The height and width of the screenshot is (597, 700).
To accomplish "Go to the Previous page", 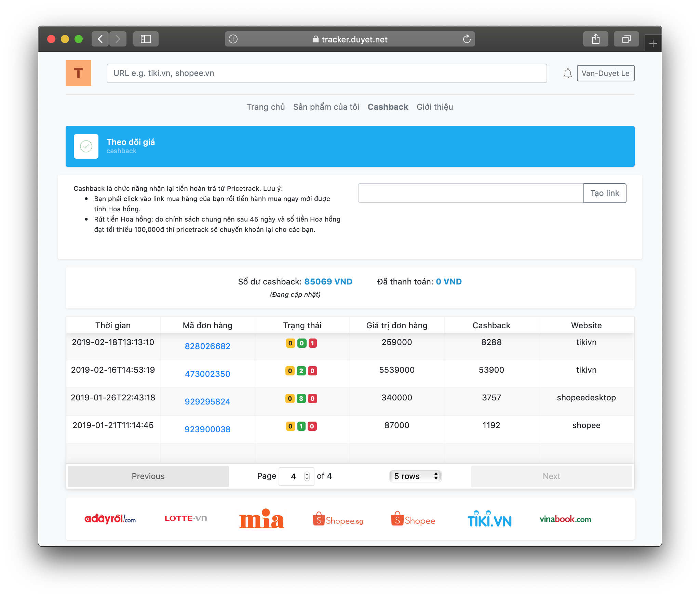I will [x=148, y=476].
